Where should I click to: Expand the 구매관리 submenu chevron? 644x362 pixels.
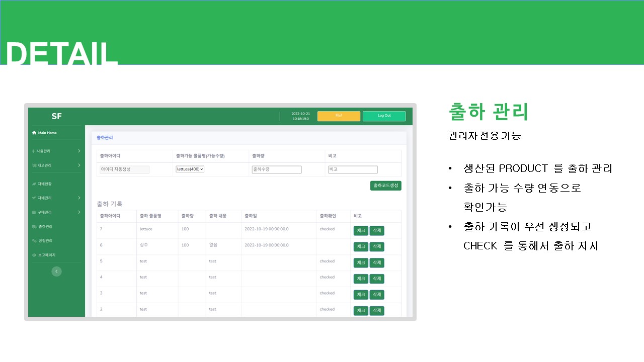79,212
